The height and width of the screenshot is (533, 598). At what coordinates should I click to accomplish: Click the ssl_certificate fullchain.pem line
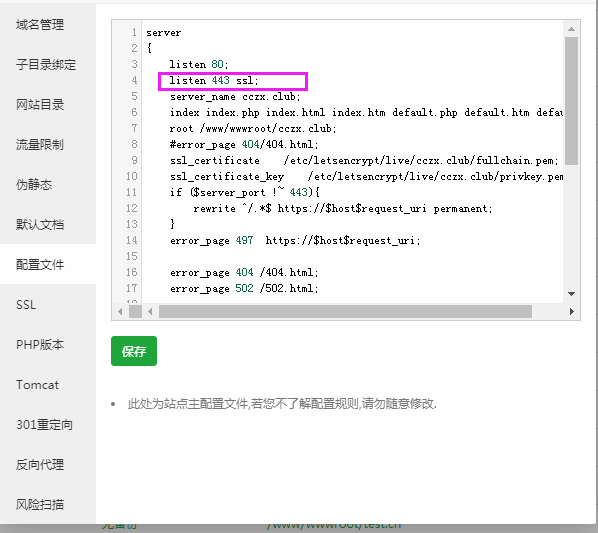pyautogui.click(x=364, y=161)
